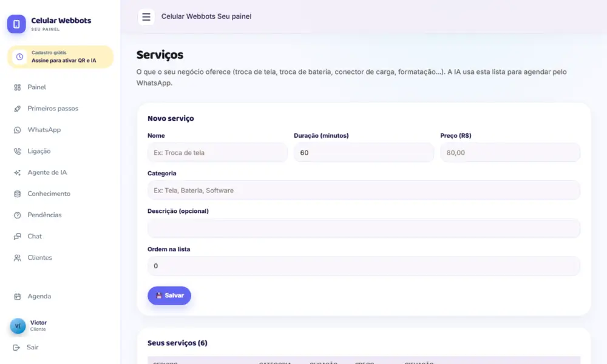Click the Serviços page heading
Viewport: 607px width, 364px height.
point(160,55)
